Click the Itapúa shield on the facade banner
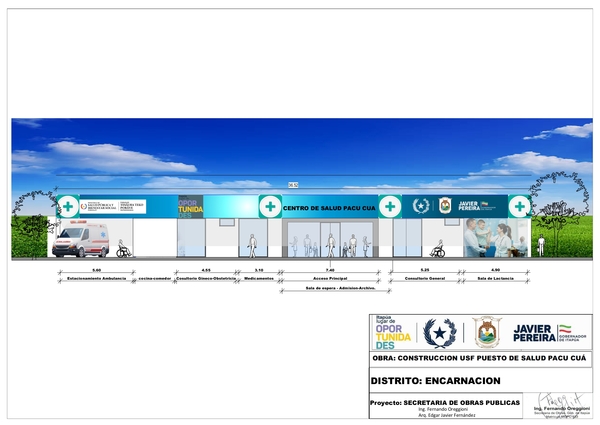 pos(445,206)
